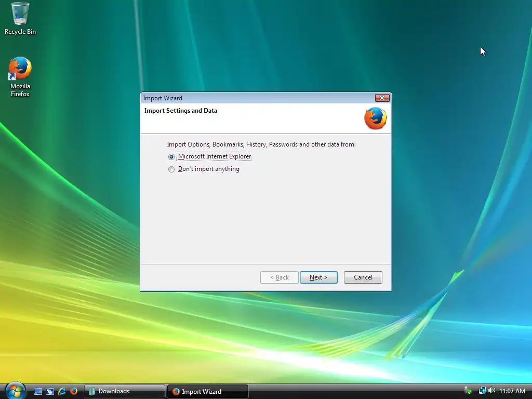Open the volume speaker tray icon
This screenshot has height=399, width=532.
point(491,391)
